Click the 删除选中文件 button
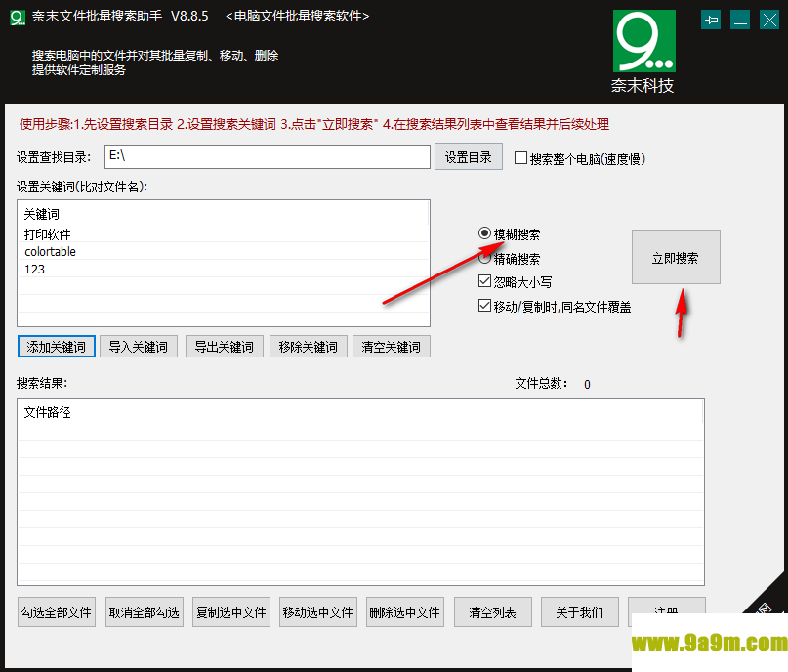Screen dimensions: 788x672 coord(405,612)
